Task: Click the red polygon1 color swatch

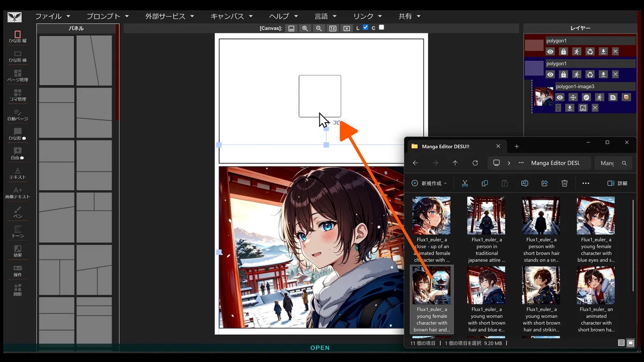Action: pyautogui.click(x=535, y=46)
